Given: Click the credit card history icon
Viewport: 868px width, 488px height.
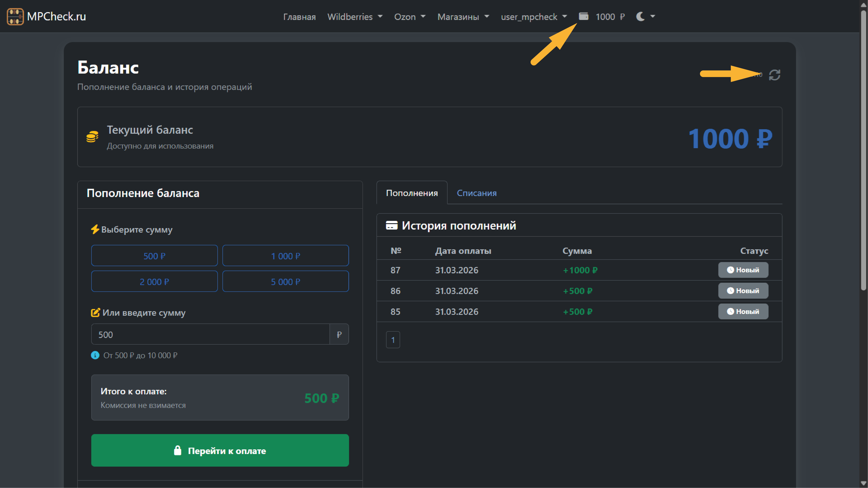Looking at the screenshot, I should coord(392,225).
